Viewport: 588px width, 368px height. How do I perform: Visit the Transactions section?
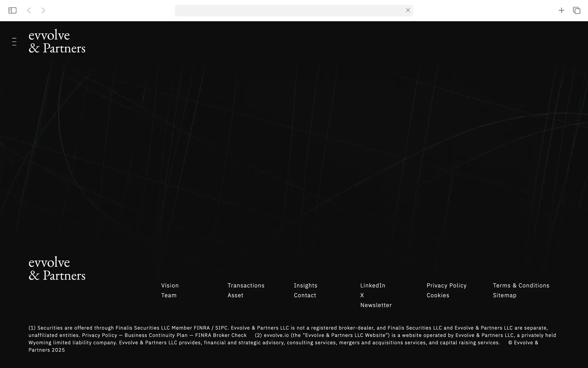[x=246, y=285]
